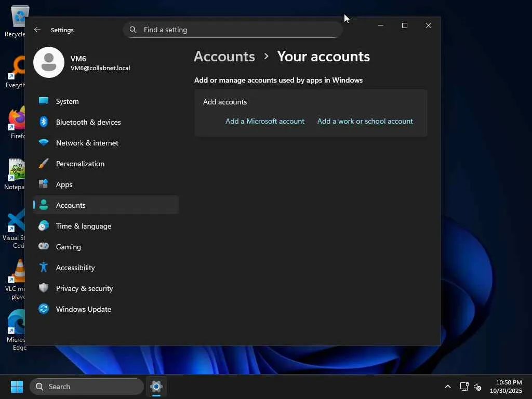Click the System monitor icon
Image resolution: width=532 pixels, height=399 pixels.
44,101
